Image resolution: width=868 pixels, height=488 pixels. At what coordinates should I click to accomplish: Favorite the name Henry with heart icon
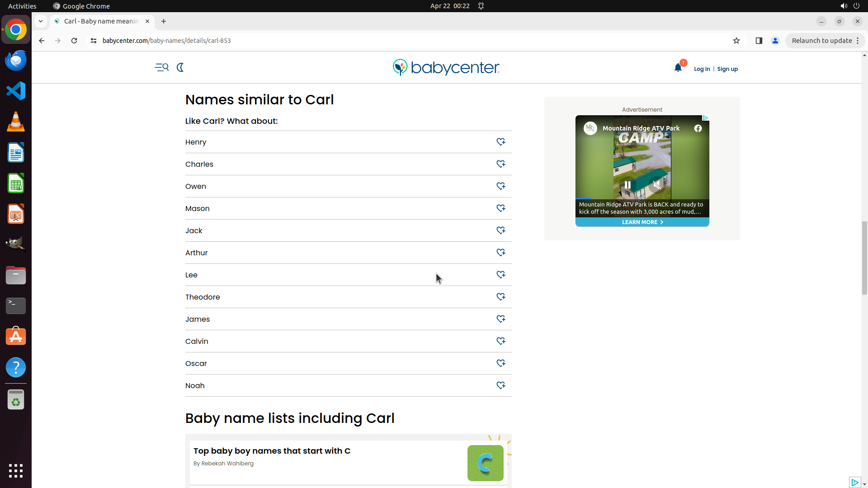pyautogui.click(x=500, y=142)
